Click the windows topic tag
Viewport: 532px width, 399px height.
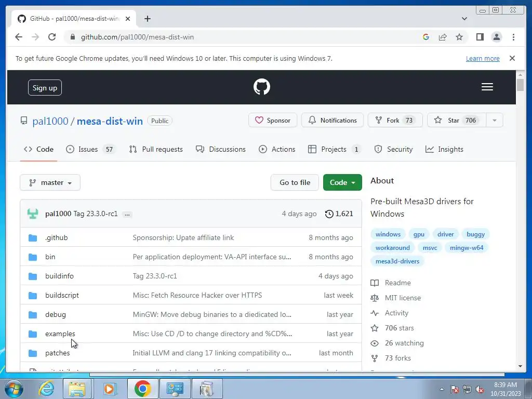coord(388,234)
